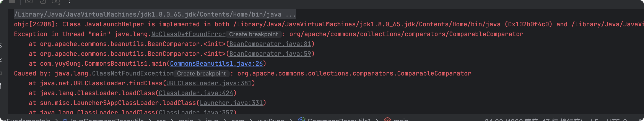The height and width of the screenshot is (121, 644).
Task: Click the ClassNotFoundException exception name
Action: (x=133, y=73)
